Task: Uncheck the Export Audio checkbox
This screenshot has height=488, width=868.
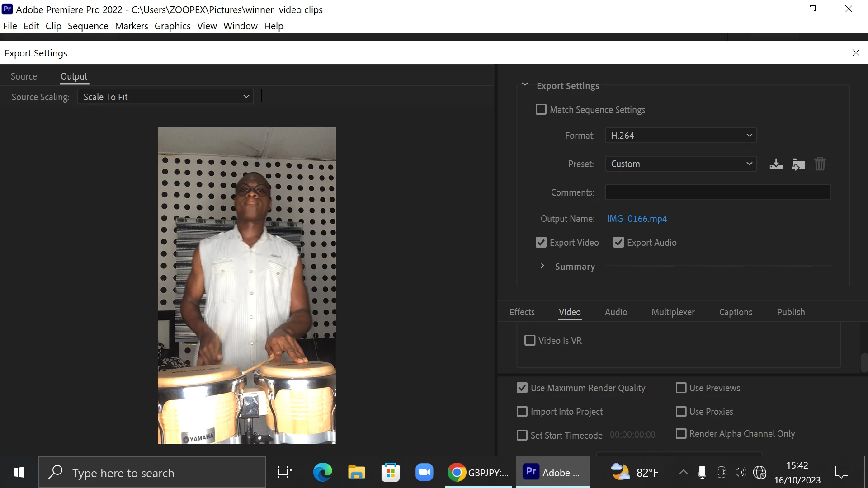Action: 618,243
